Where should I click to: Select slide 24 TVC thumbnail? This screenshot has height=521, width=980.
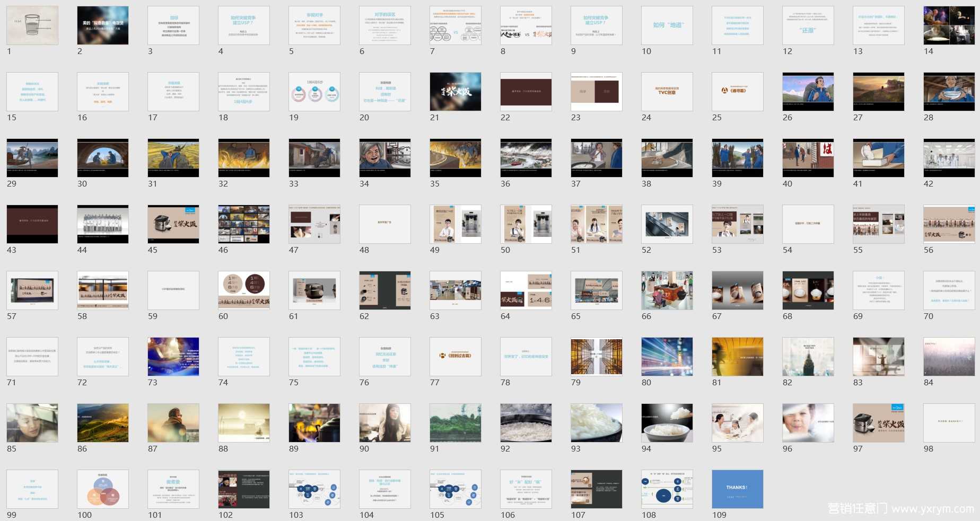(667, 92)
